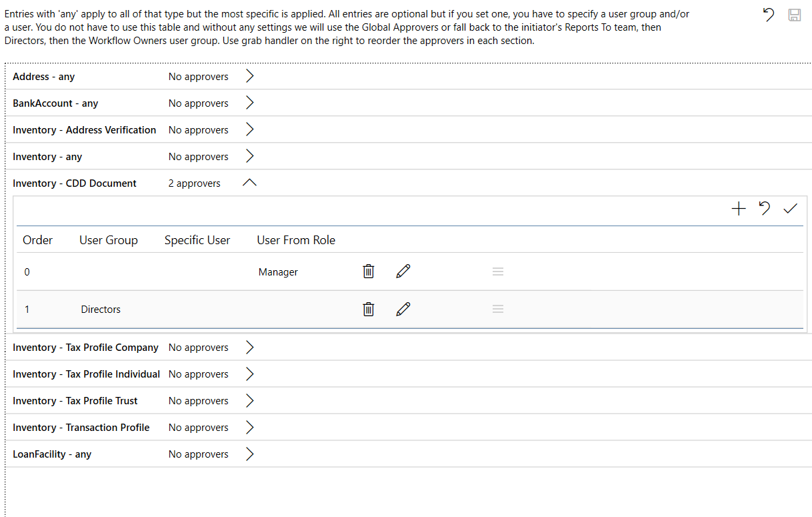812x517 pixels.
Task: Delete the Manager approver row
Action: pos(368,271)
